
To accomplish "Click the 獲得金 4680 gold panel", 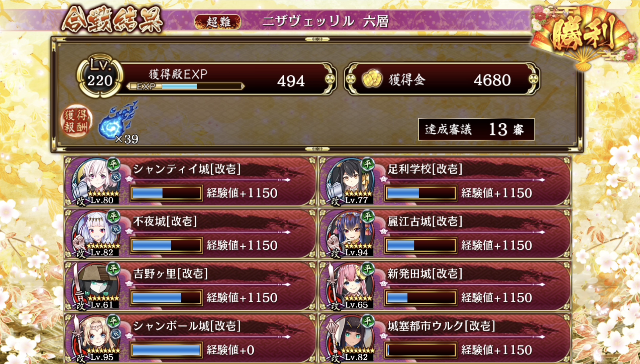I will pyautogui.click(x=442, y=80).
